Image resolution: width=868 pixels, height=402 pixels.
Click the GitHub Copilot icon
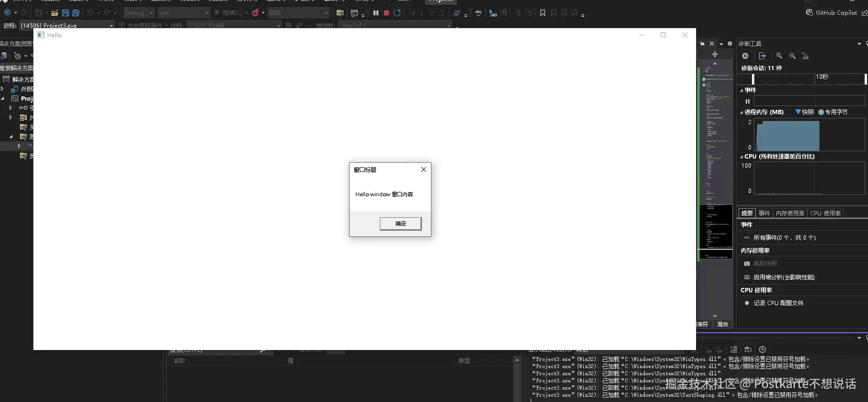tap(809, 12)
